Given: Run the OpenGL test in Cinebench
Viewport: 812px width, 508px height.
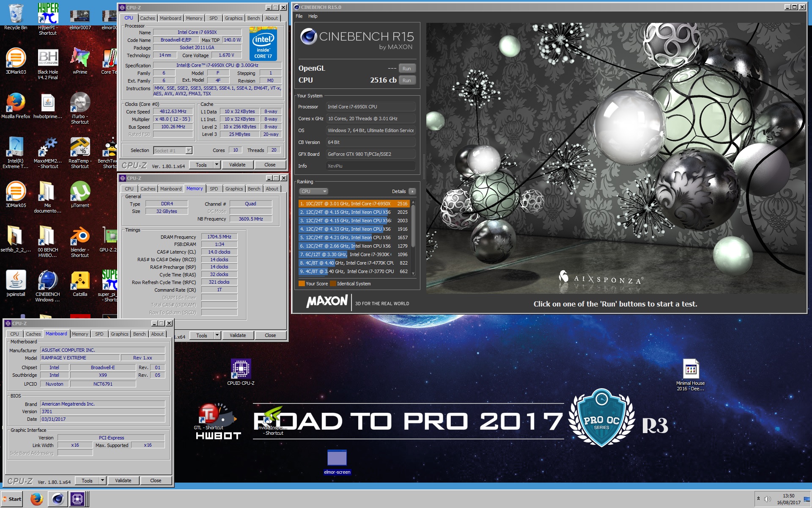Looking at the screenshot, I should point(407,69).
